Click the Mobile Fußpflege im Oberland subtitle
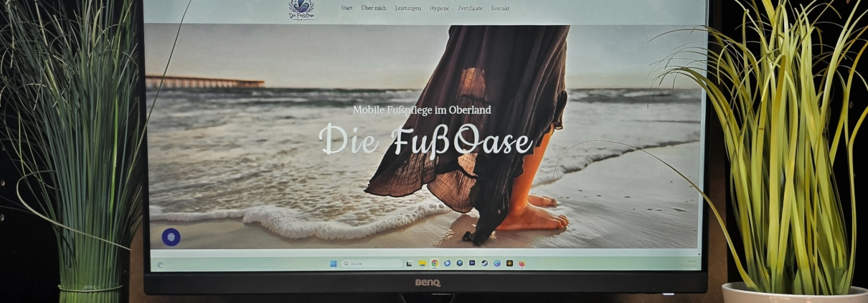The height and width of the screenshot is (303, 868). click(422, 110)
